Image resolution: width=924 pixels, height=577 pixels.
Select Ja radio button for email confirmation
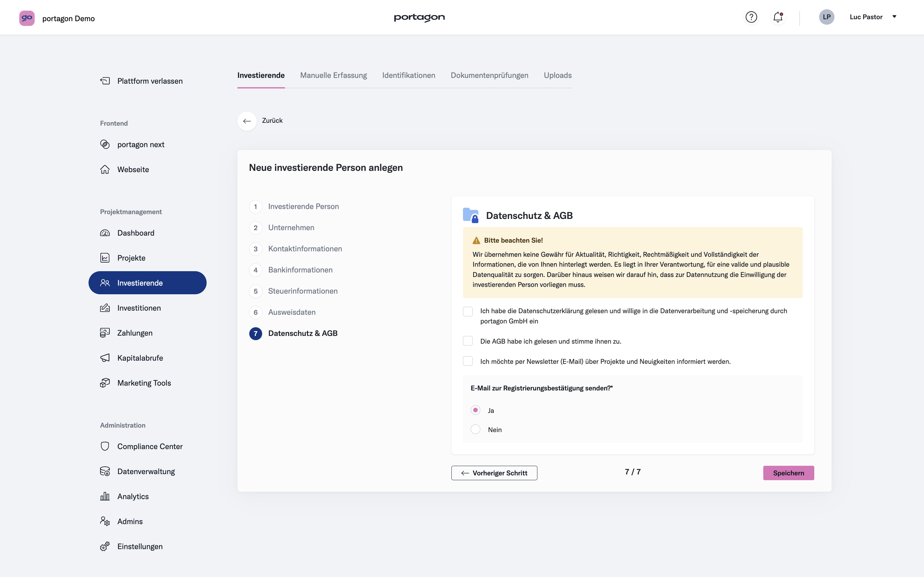pyautogui.click(x=475, y=409)
